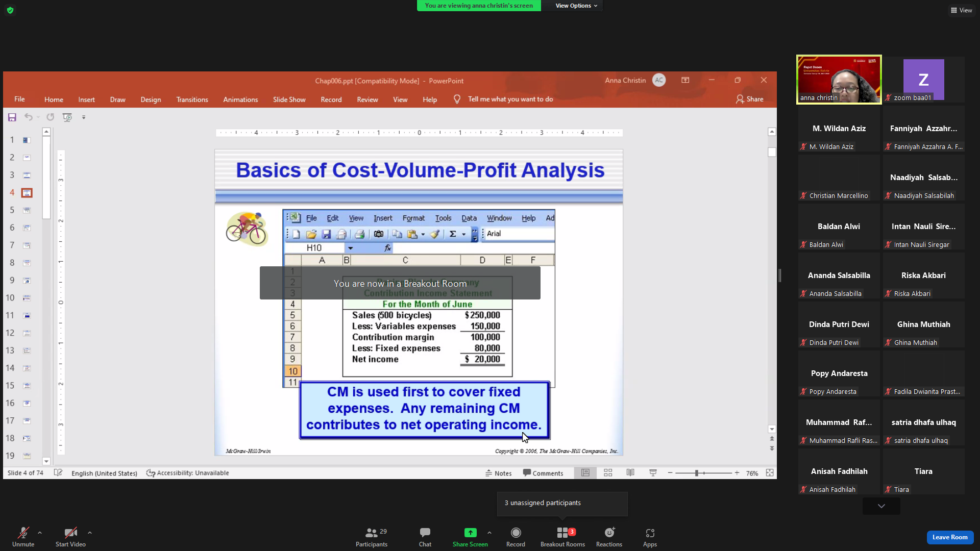This screenshot has width=980, height=551.
Task: Open the Reactions menu
Action: click(609, 537)
